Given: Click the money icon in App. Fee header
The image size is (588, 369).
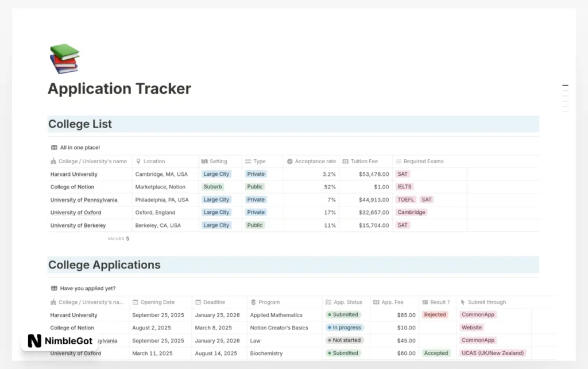Looking at the screenshot, I should (376, 302).
